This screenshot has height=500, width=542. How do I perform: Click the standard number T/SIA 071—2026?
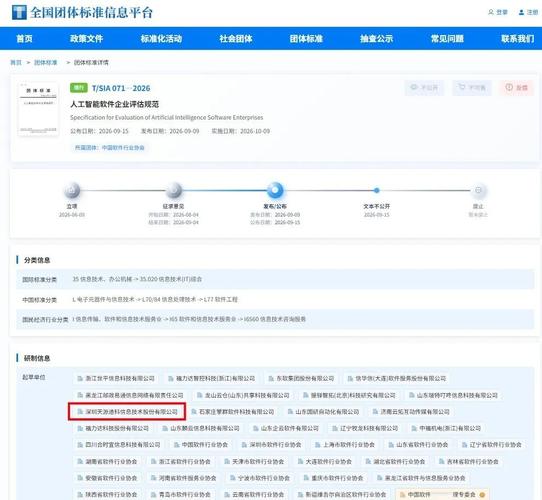[x=121, y=88]
